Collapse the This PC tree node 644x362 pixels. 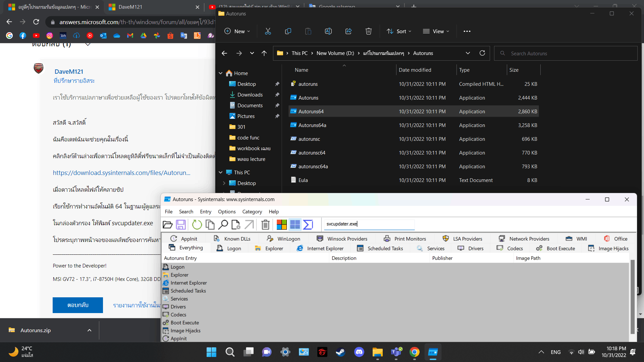tap(221, 172)
